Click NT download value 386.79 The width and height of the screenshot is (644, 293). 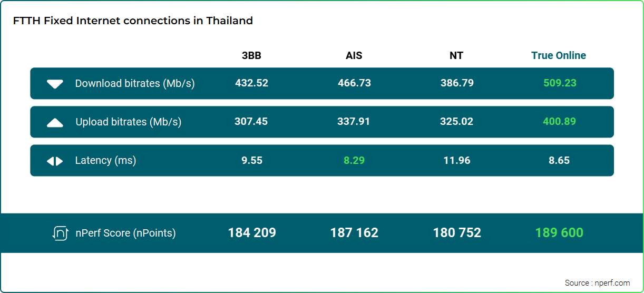457,83
